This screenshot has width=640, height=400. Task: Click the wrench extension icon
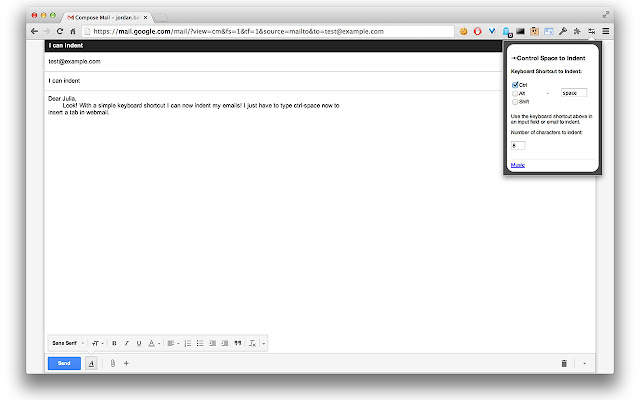coord(563,31)
